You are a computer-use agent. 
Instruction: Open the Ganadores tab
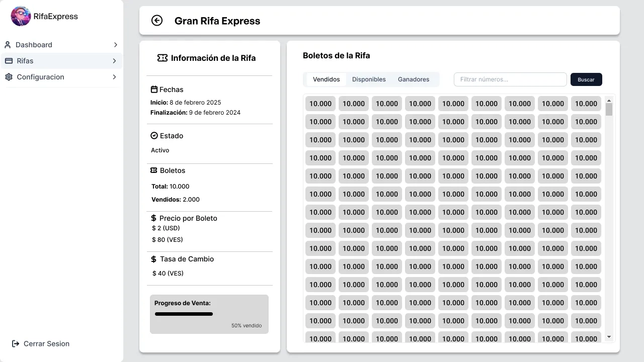point(413,79)
